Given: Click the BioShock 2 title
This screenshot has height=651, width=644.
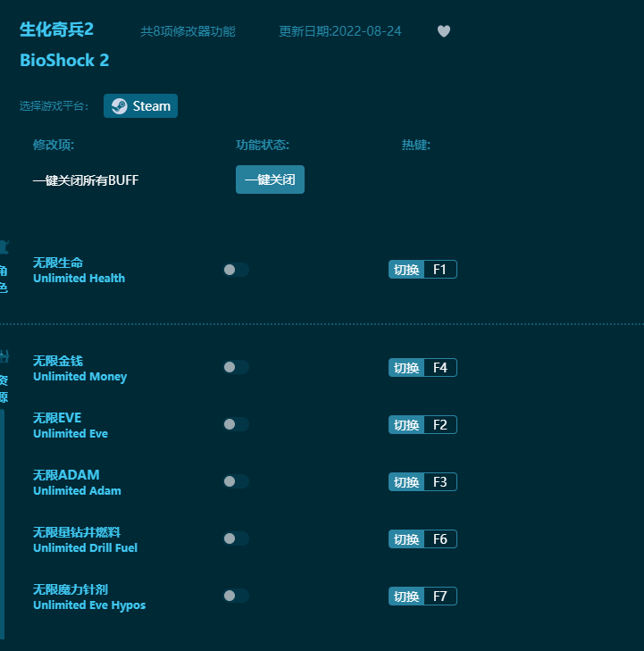Looking at the screenshot, I should pos(64,61).
